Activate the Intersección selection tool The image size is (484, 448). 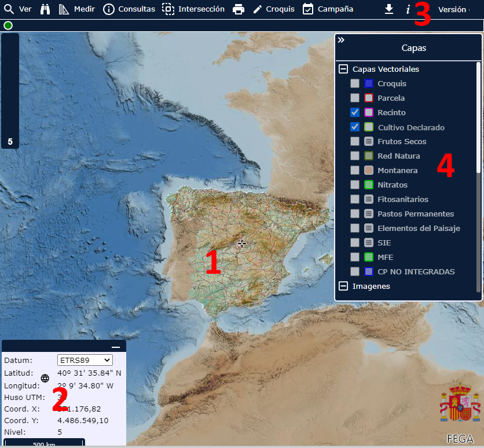click(x=193, y=9)
